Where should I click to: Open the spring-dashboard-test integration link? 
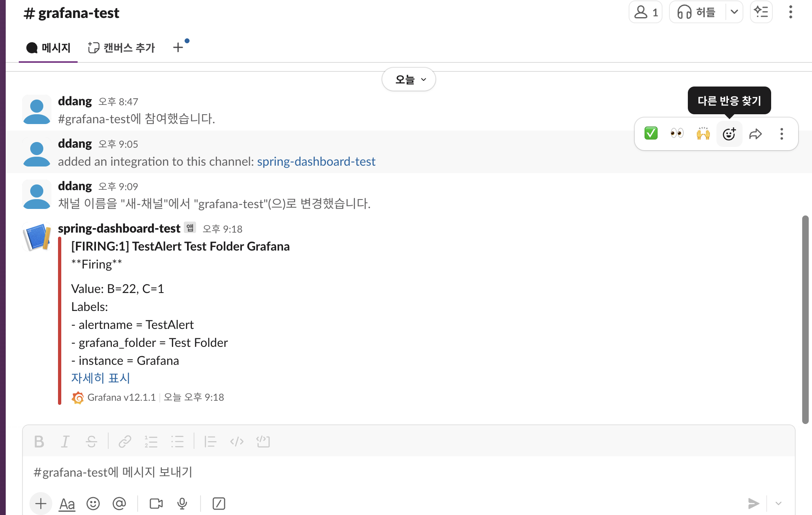(x=316, y=162)
